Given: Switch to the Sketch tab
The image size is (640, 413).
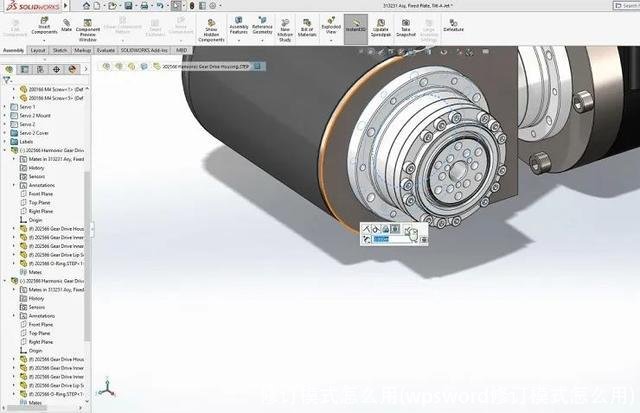Looking at the screenshot, I should coord(60,49).
